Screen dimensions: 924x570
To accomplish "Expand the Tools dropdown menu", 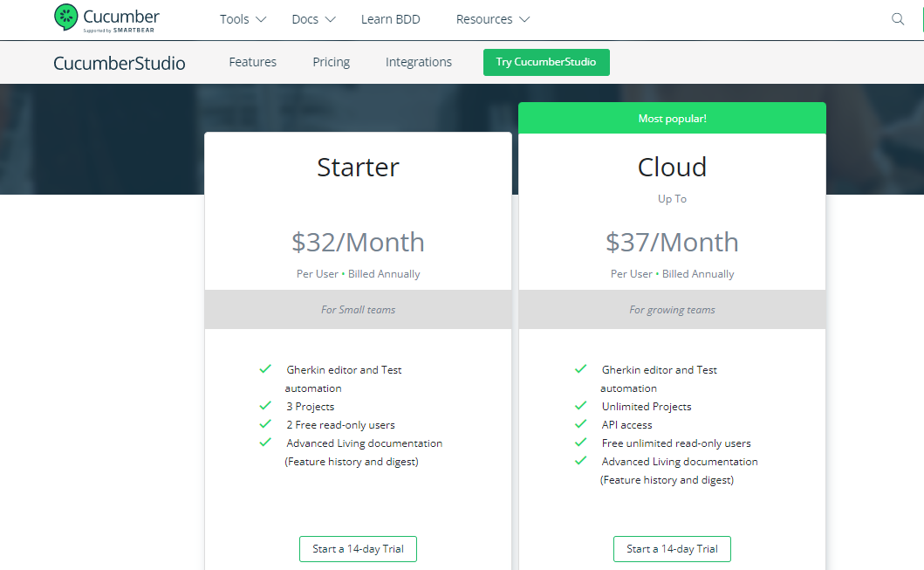I will pos(243,19).
